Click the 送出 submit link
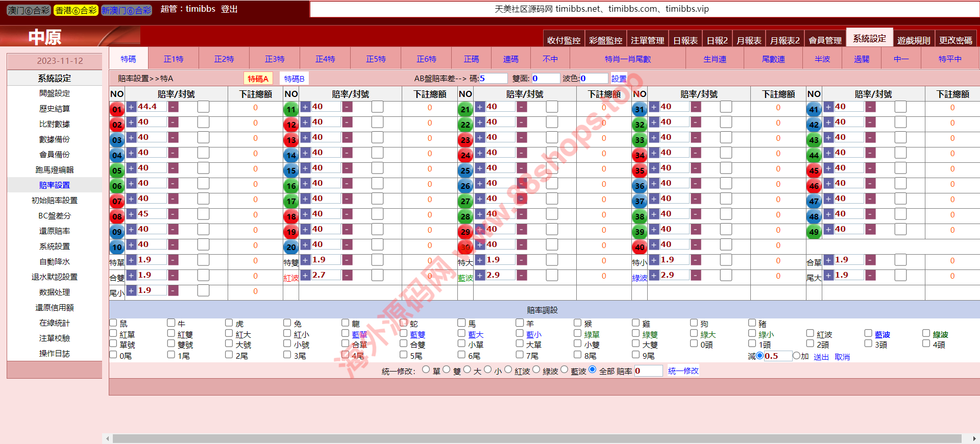This screenshot has width=980, height=444. tap(821, 357)
